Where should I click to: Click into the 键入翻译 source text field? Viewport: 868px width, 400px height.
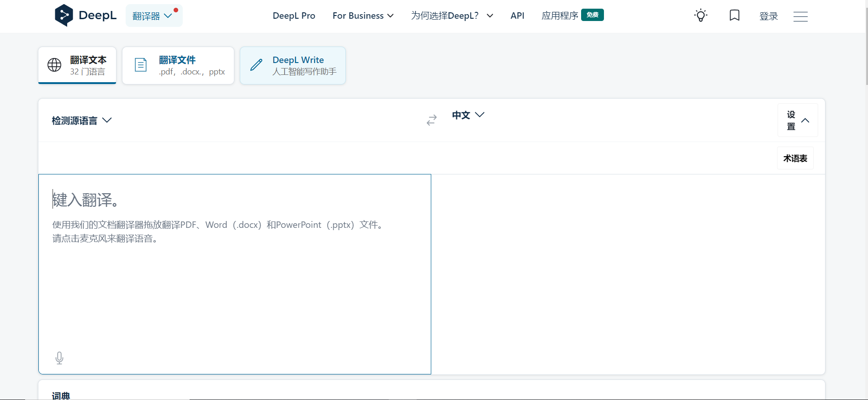pyautogui.click(x=234, y=283)
